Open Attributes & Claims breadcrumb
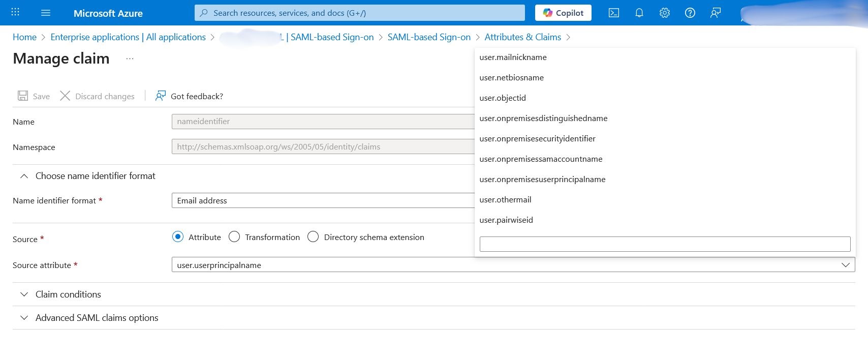This screenshot has width=868, height=356. point(523,37)
